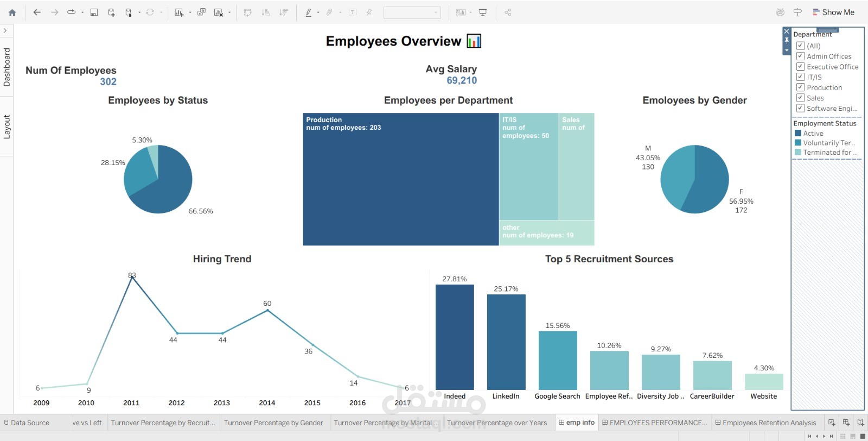
Task: Toggle Show/Hide Cards icon
Action: (x=461, y=12)
